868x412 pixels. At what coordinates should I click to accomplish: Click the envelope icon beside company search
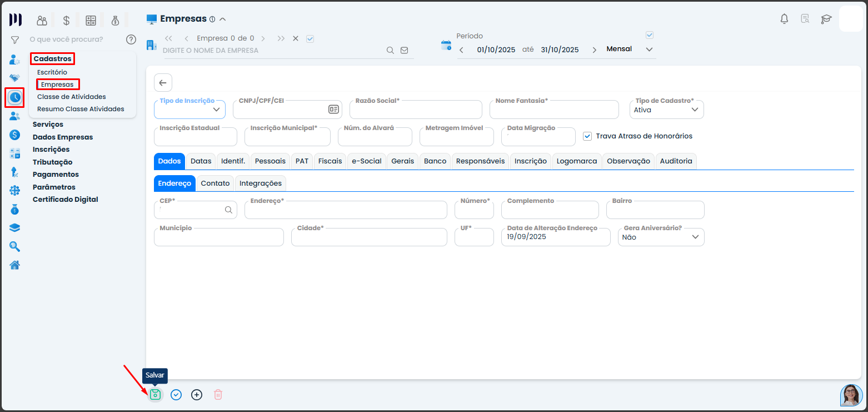click(404, 50)
